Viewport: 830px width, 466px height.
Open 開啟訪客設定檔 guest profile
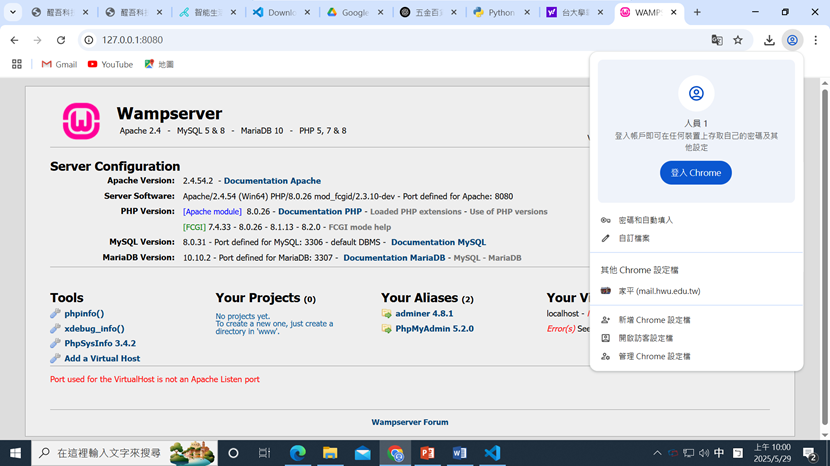click(x=696, y=338)
